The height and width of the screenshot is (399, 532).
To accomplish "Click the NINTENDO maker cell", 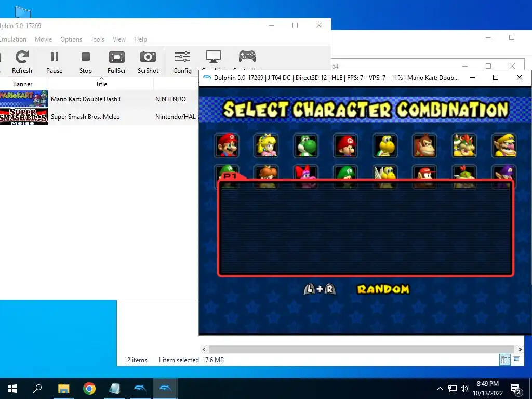I will pyautogui.click(x=170, y=99).
